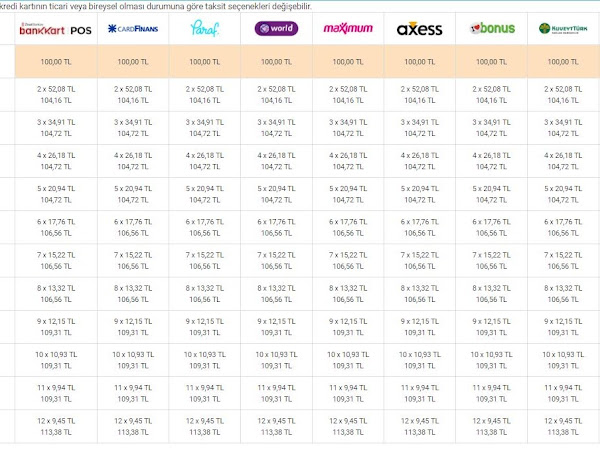Pick 6 x 17,76 TL under World
The height and width of the screenshot is (450, 600).
pyautogui.click(x=276, y=222)
